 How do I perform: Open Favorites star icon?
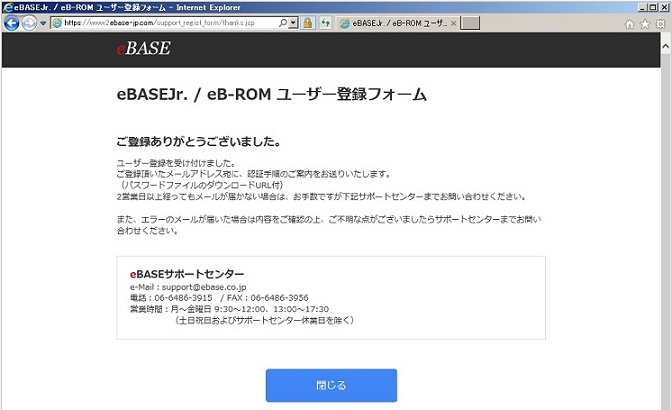tap(645, 24)
